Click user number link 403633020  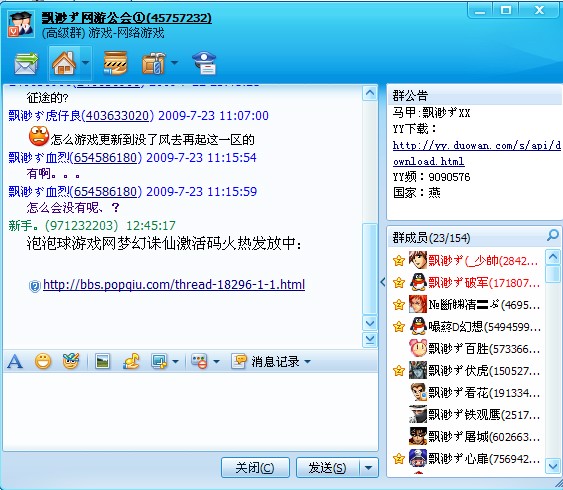pyautogui.click(x=117, y=116)
